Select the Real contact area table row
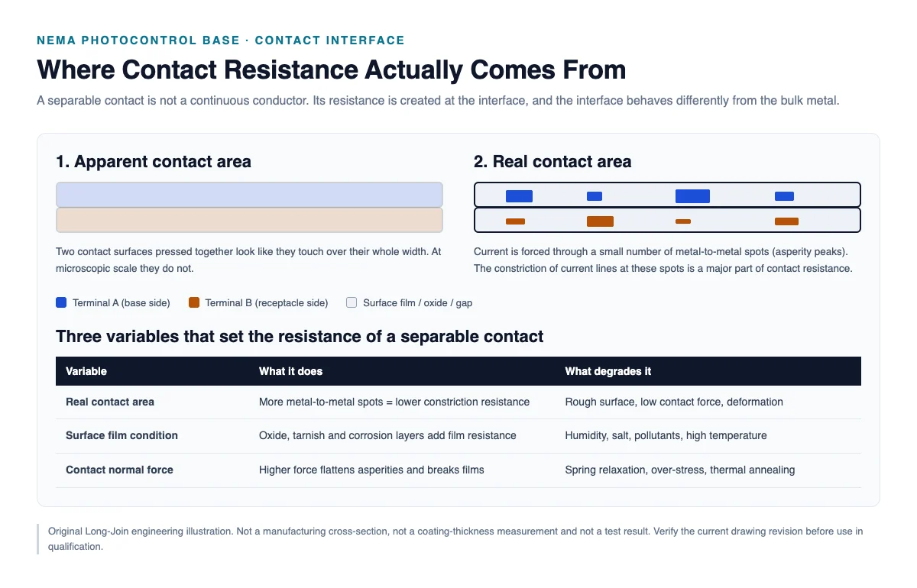The height and width of the screenshot is (588, 917). coord(458,402)
